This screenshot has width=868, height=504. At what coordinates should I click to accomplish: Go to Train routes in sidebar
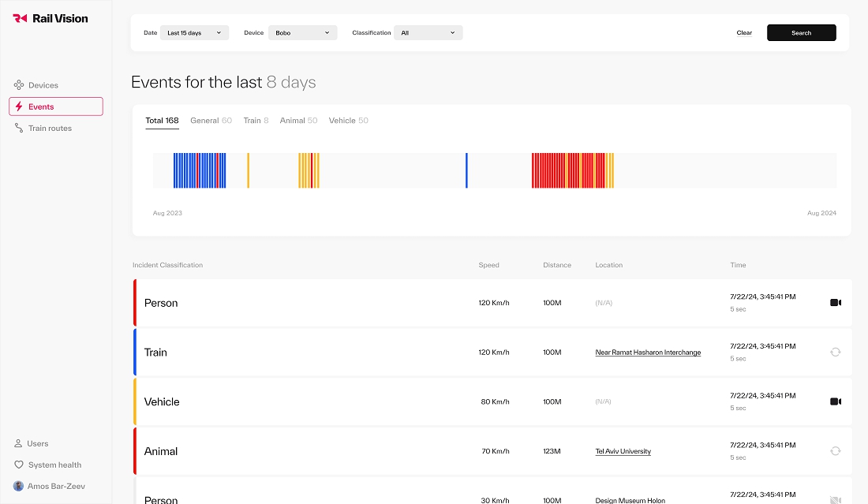pos(49,128)
